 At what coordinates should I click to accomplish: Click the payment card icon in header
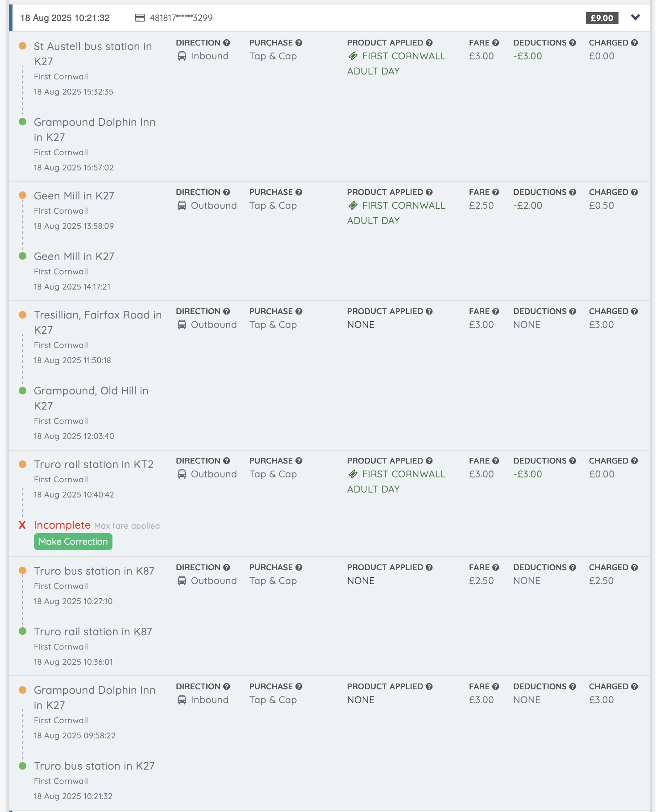click(140, 18)
